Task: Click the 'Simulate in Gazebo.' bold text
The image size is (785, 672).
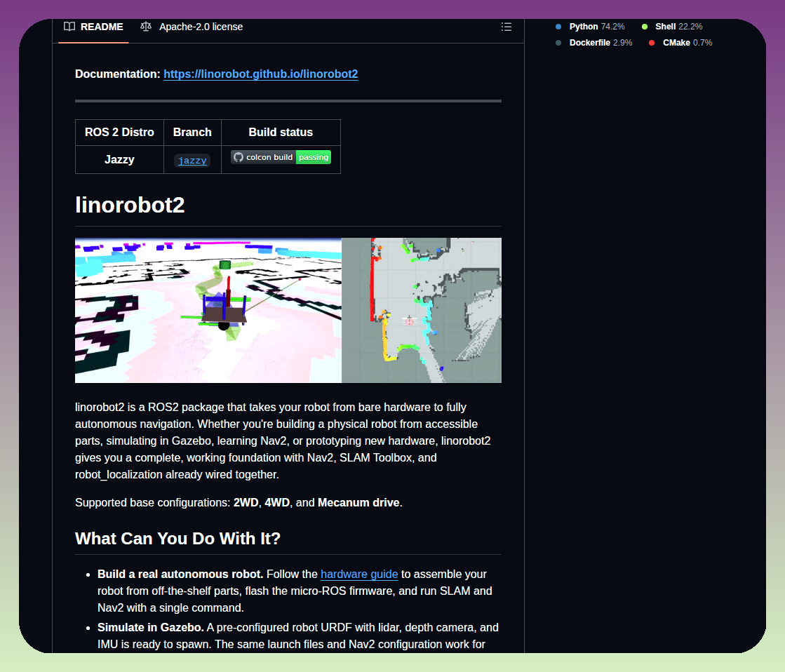Action: click(x=151, y=628)
